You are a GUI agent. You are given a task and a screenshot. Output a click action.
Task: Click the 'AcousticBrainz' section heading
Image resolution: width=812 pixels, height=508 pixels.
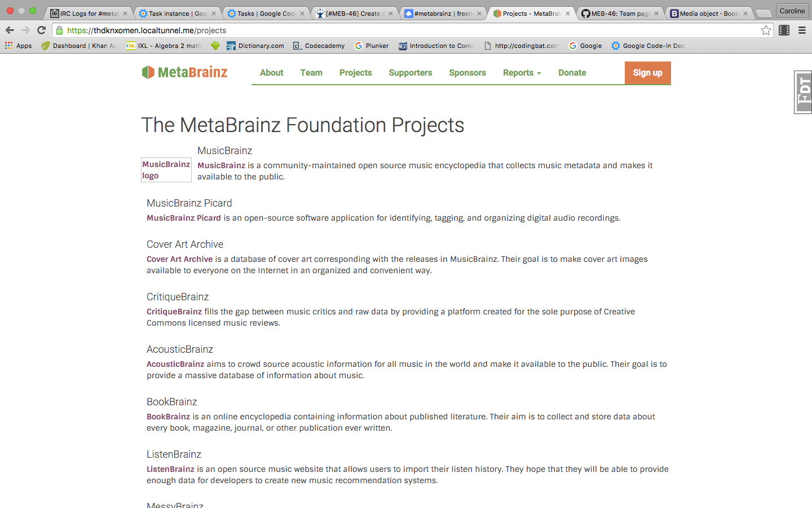coord(180,349)
